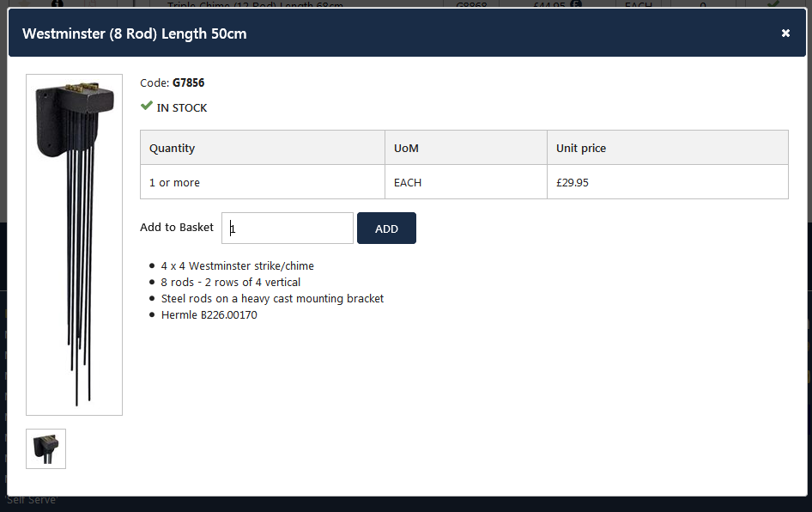Click the product code G7856
The image size is (812, 512).
pyautogui.click(x=188, y=83)
